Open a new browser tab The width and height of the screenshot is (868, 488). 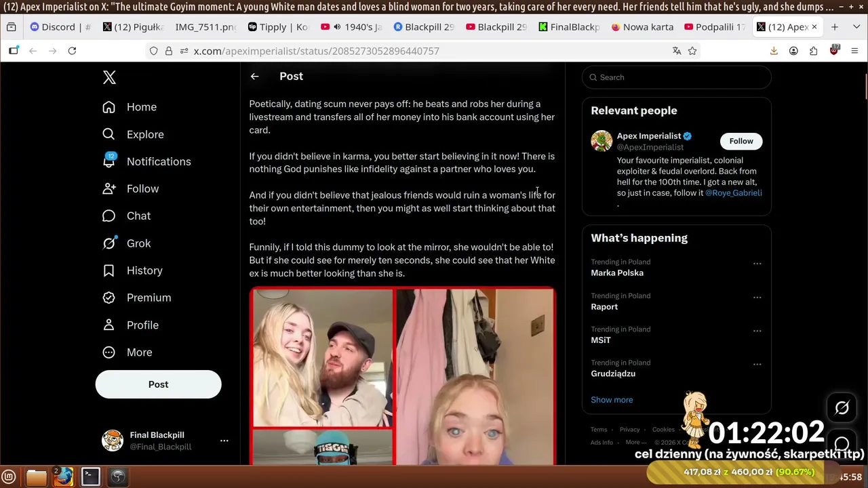pyautogui.click(x=835, y=27)
